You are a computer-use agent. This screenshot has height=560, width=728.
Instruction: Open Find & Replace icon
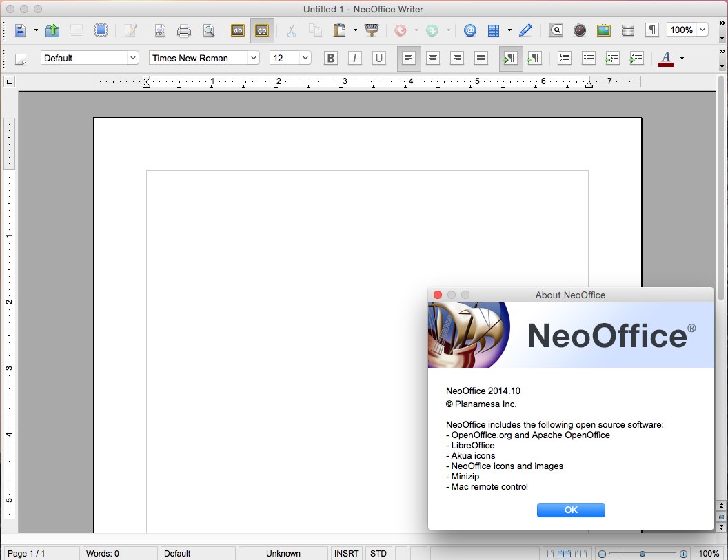tap(556, 30)
